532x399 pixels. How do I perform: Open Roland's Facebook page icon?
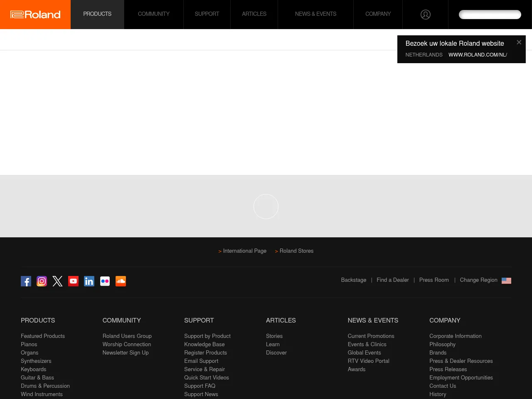[x=26, y=281]
